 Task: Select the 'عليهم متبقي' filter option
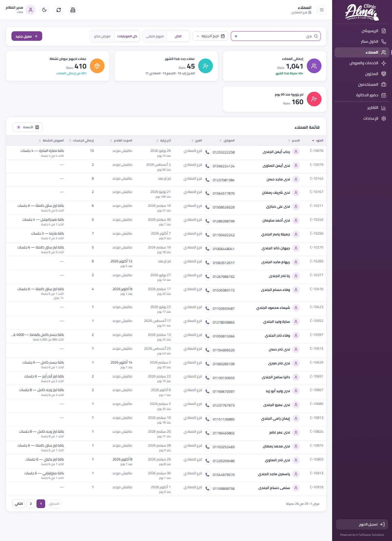point(155,36)
